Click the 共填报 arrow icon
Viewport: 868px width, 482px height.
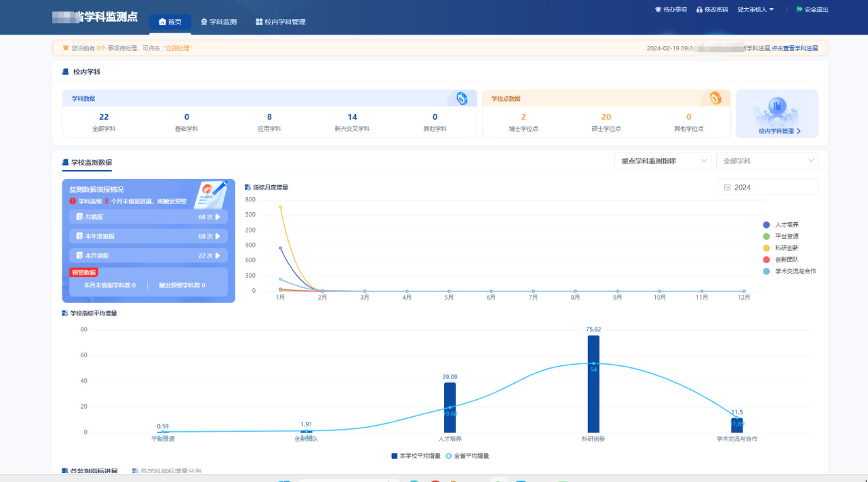[x=218, y=217]
